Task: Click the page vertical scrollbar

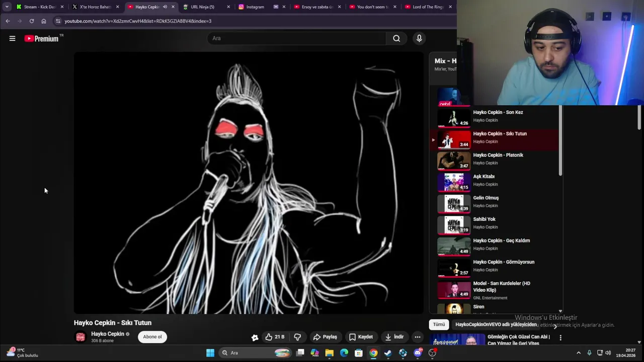Action: [x=639, y=118]
